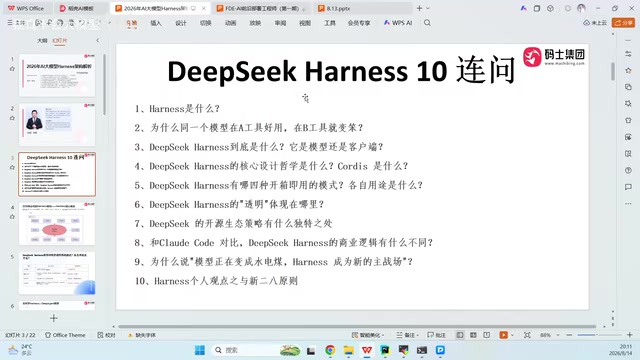Open the 切换 ribbon tab
640x360 pixels.
tap(206, 23)
